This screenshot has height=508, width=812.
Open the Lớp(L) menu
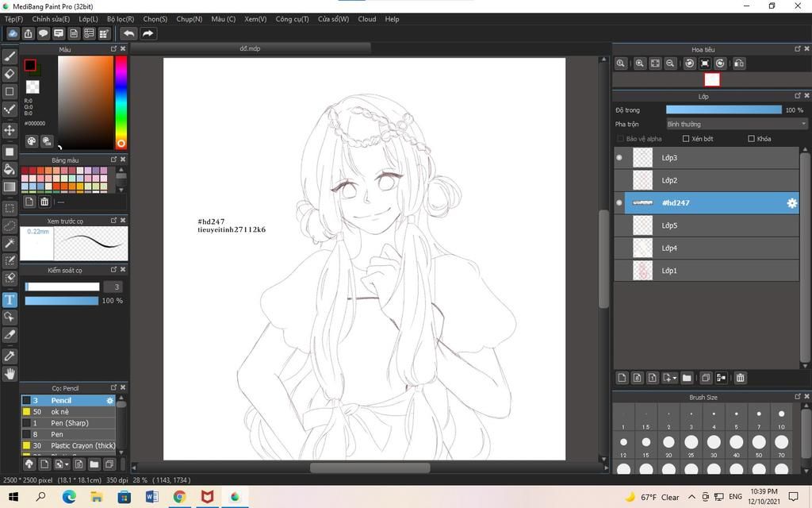88,19
